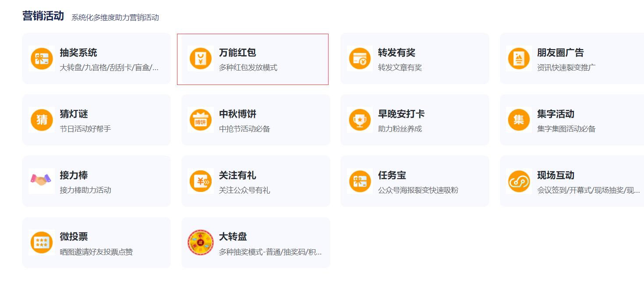Click the 任务宝 gift card icon
644x283 pixels.
tap(360, 181)
